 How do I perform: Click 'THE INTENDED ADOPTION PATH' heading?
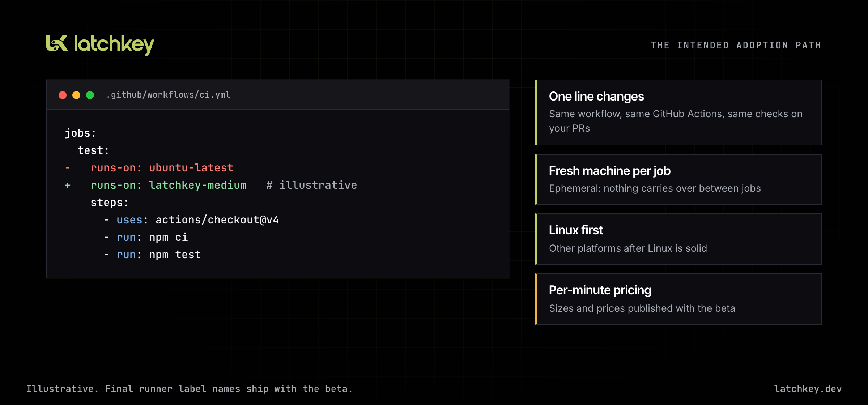pyautogui.click(x=736, y=45)
